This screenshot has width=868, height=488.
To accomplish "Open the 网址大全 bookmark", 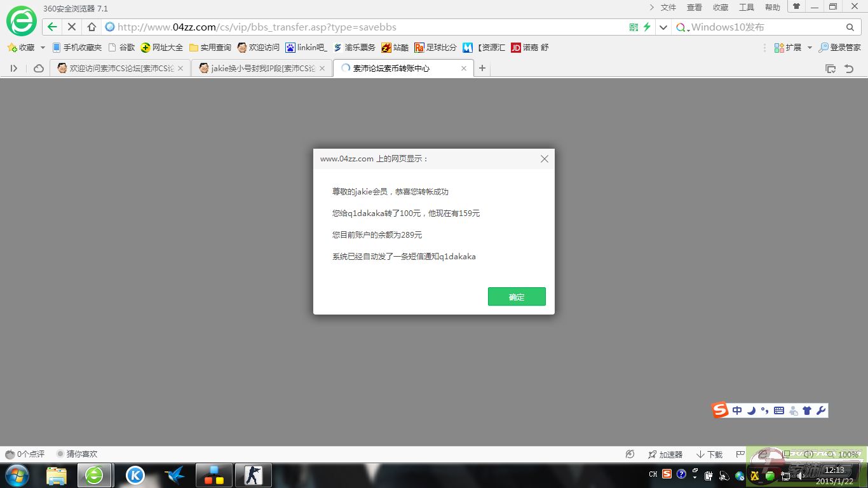I will point(162,48).
